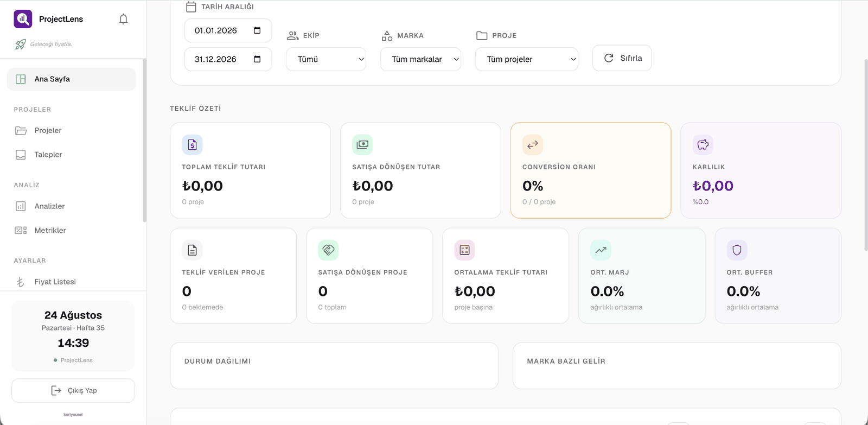The width and height of the screenshot is (868, 425).
Task: Click the Sıfırla reset button
Action: 622,58
